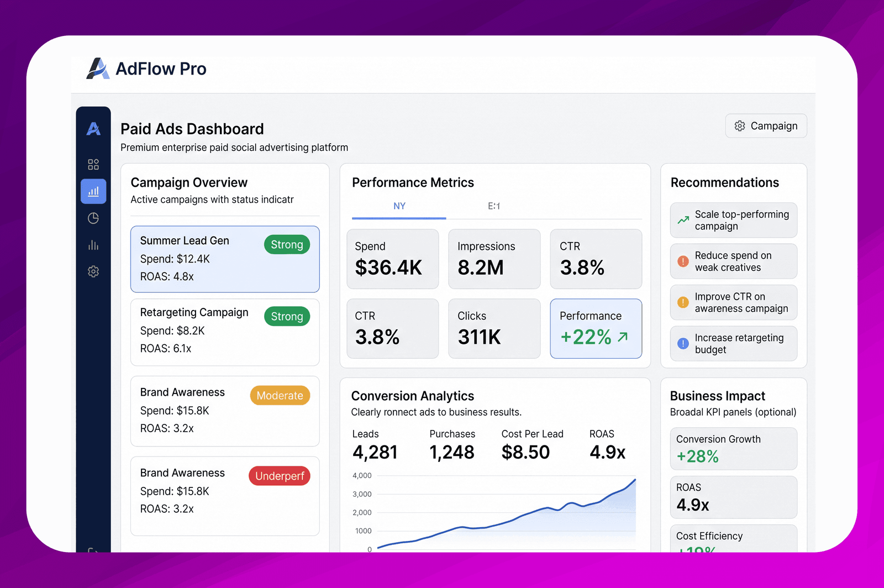Viewport: 884px width, 588px height.
Task: Click the Performance Metrics heading
Action: tap(413, 182)
